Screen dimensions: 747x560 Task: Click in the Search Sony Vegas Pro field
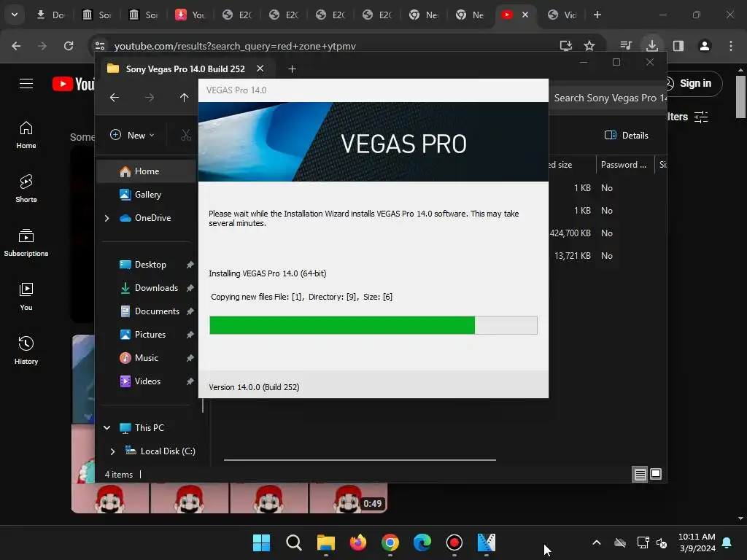608,98
